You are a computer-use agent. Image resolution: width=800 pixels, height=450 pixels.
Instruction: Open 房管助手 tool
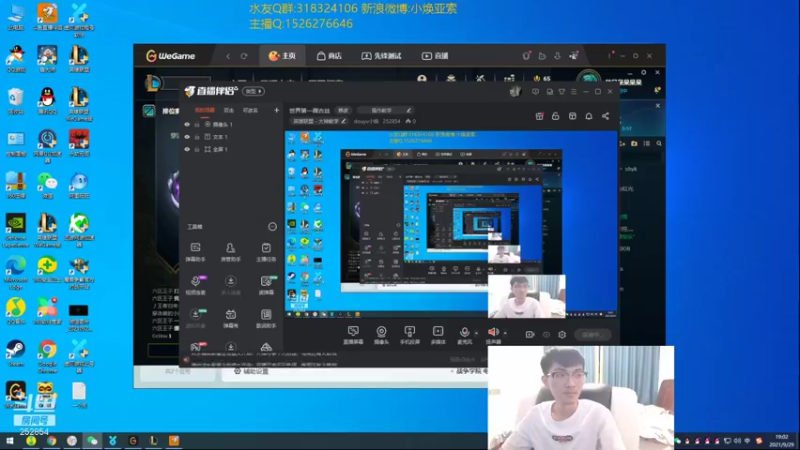click(231, 252)
